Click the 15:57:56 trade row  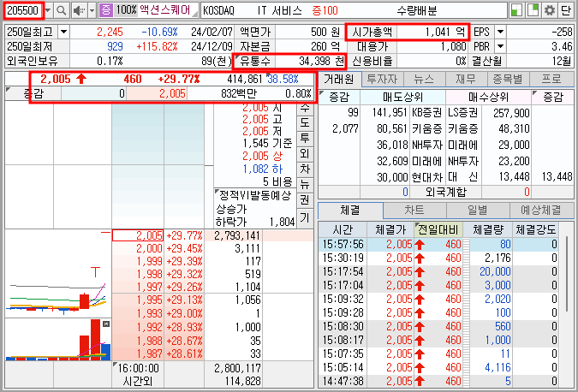(x=438, y=244)
